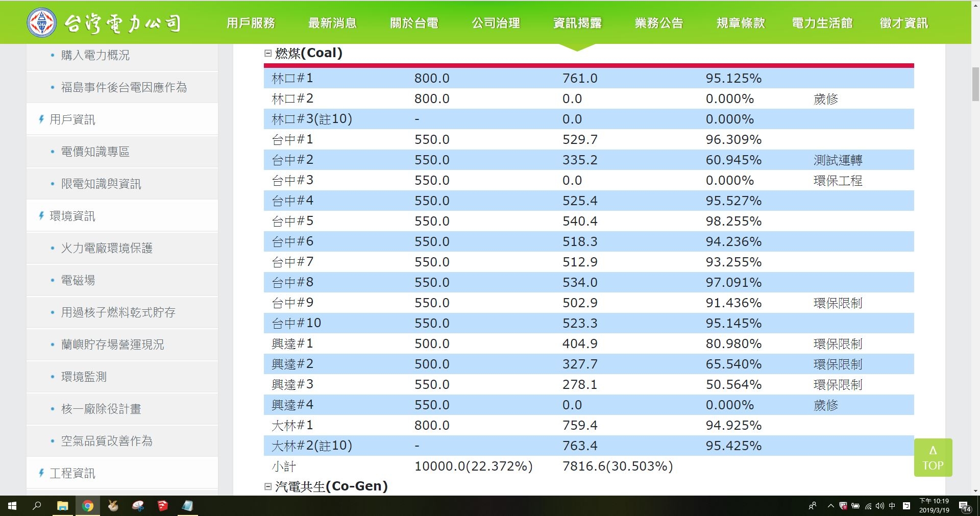
Task: Open the blue notepad app in the taskbar
Action: pyautogui.click(x=188, y=506)
